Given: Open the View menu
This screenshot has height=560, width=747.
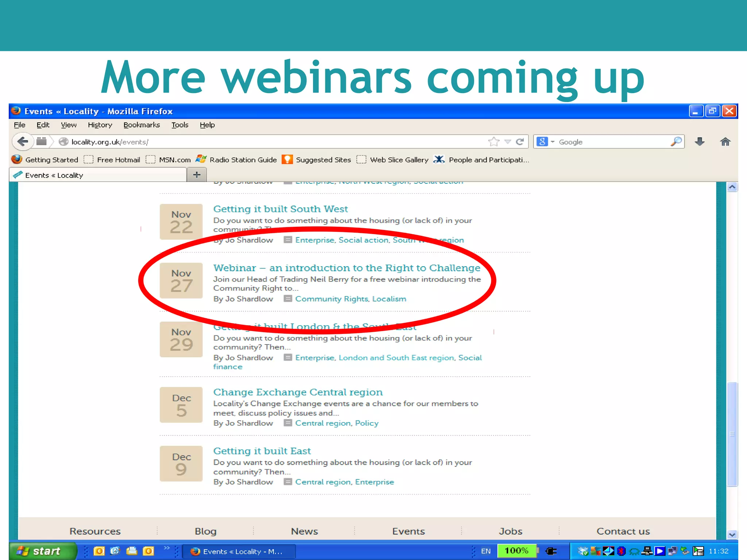Looking at the screenshot, I should [x=69, y=125].
